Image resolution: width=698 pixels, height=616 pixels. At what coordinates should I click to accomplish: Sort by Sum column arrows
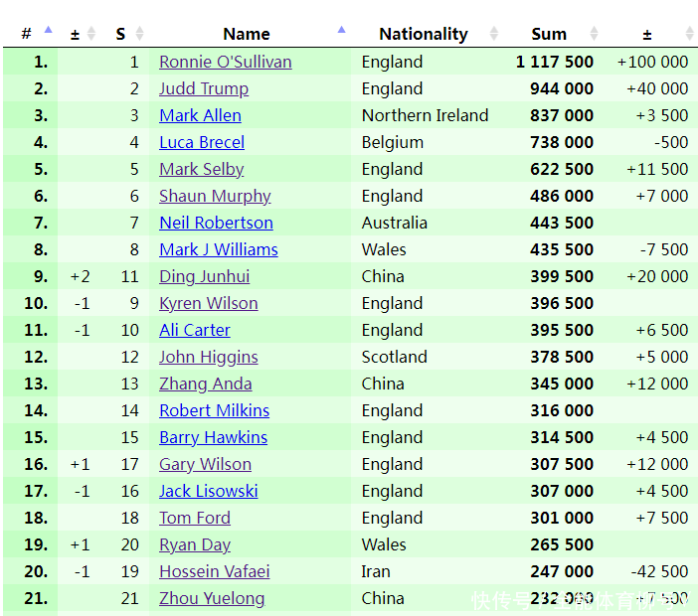595,34
